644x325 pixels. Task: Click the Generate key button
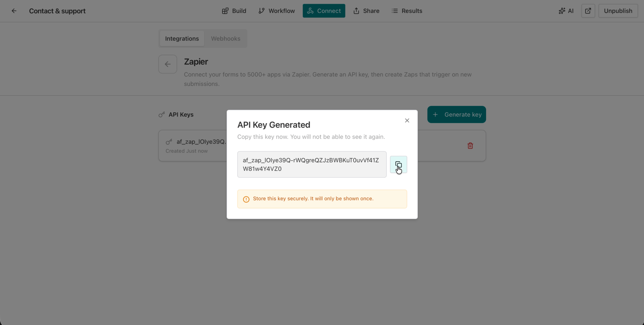(x=456, y=114)
